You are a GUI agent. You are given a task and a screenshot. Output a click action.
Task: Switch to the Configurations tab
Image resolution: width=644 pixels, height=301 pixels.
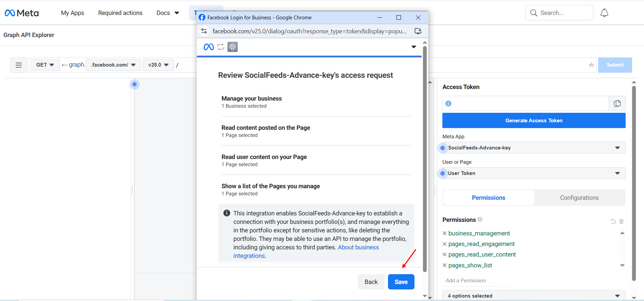(579, 198)
